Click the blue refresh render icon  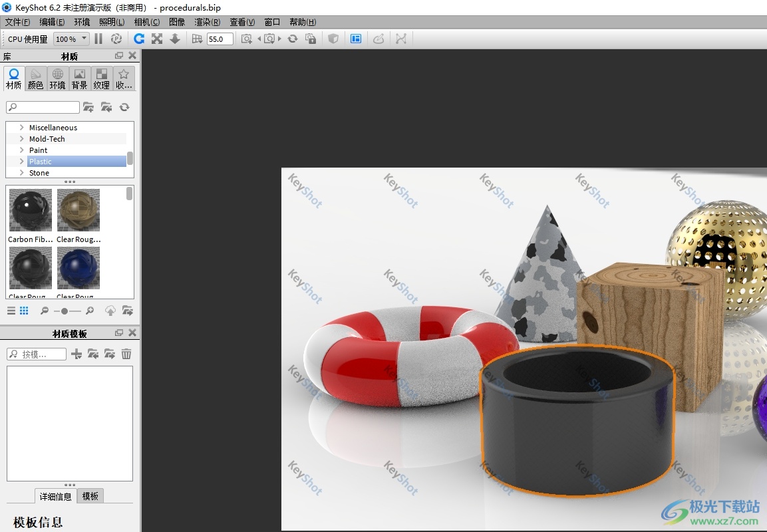coord(138,39)
